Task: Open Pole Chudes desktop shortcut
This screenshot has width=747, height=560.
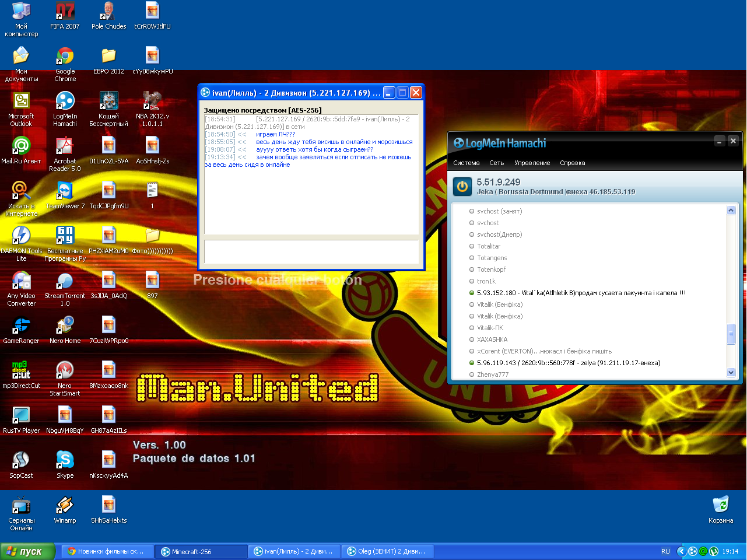Action: click(108, 16)
